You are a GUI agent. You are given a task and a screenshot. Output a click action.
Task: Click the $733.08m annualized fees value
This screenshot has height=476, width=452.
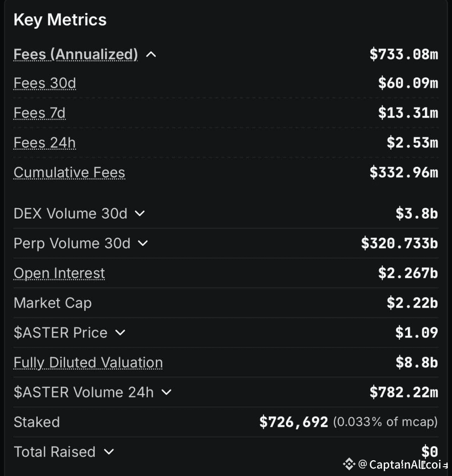click(x=404, y=54)
